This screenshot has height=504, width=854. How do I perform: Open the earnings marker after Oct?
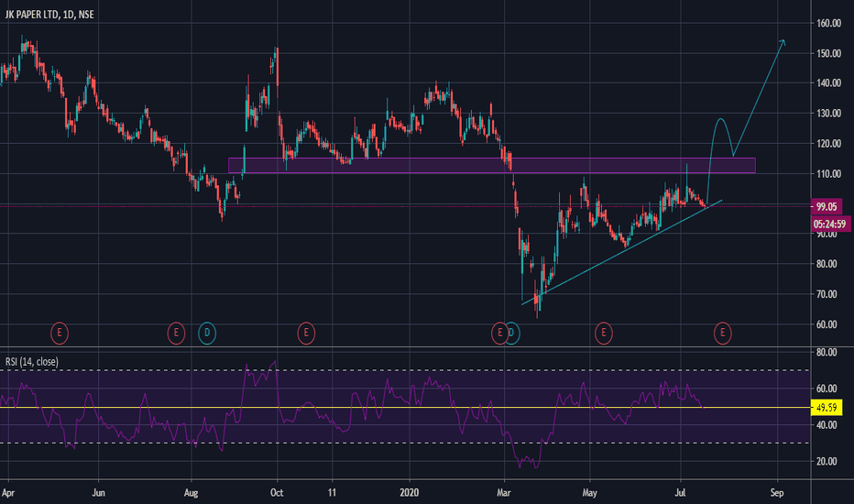[x=306, y=333]
